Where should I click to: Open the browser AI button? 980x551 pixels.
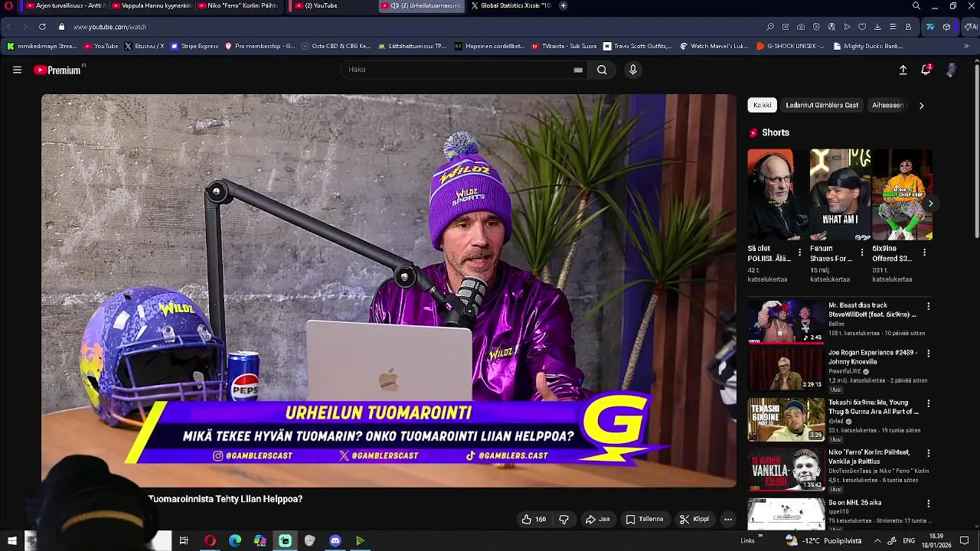pyautogui.click(x=971, y=27)
